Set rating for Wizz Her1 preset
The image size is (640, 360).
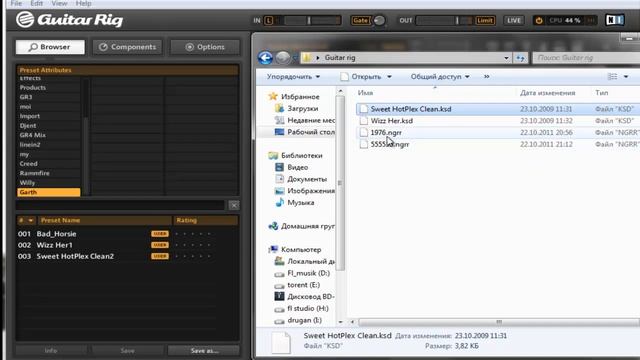[193, 245]
